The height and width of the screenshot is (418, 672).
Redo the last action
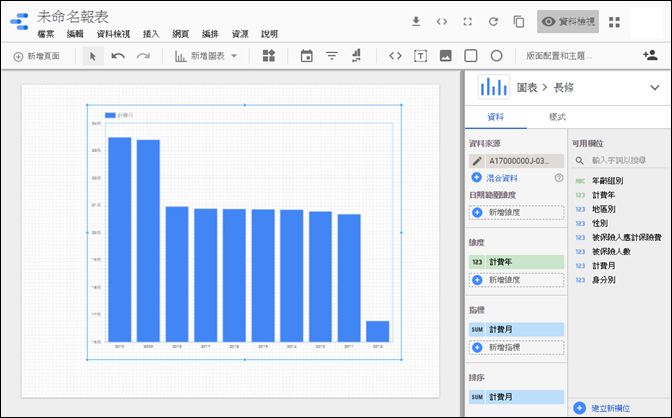pos(143,56)
